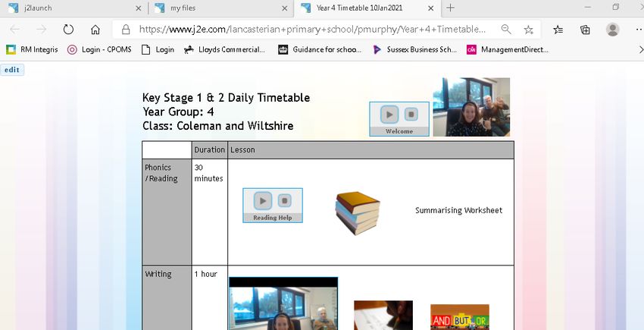
Task: Open the Favorites list icon
Action: click(558, 30)
